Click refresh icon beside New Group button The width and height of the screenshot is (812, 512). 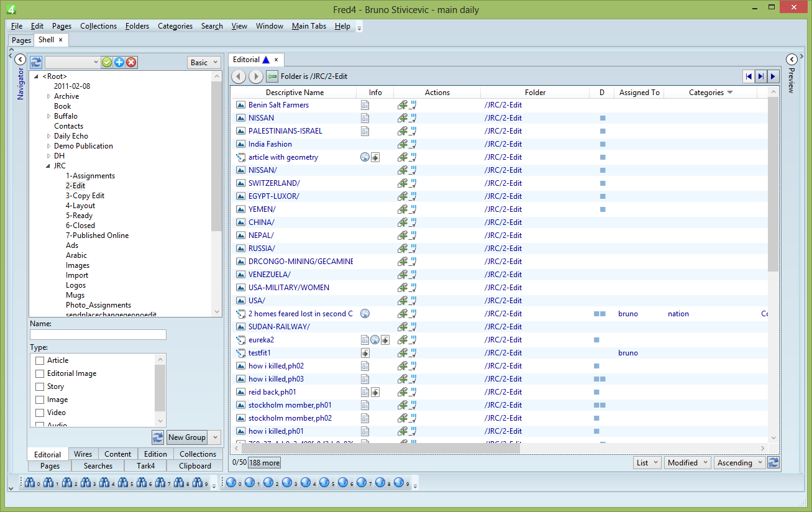(158, 437)
